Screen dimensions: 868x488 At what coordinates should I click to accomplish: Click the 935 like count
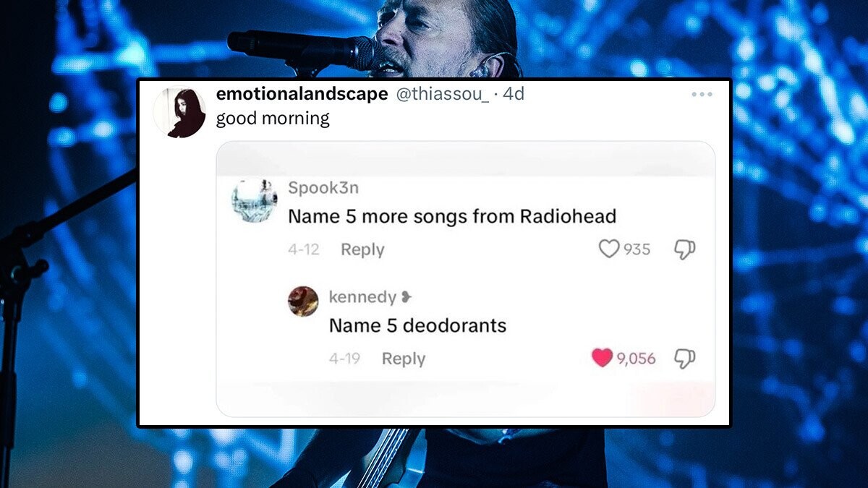pos(637,249)
